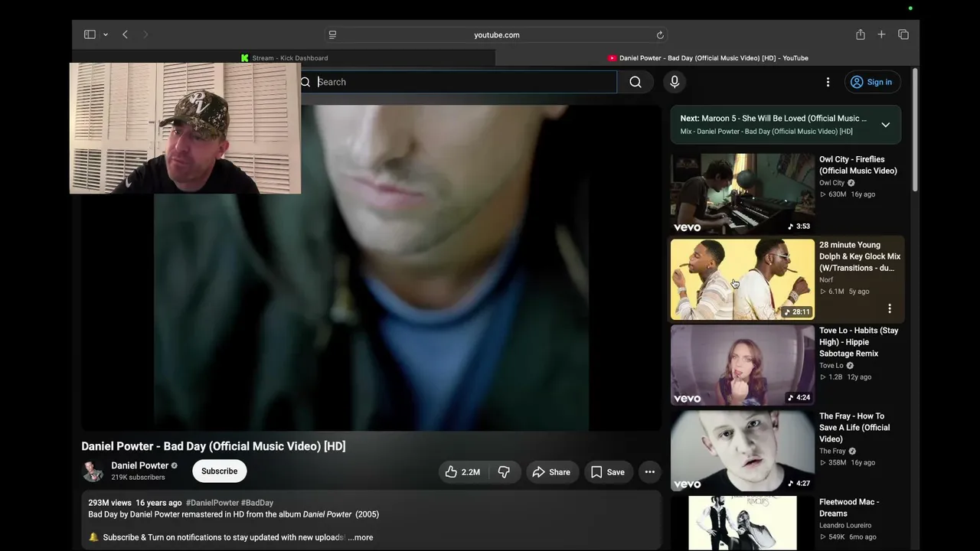Open the Owl City Fireflies thumbnail

coord(743,194)
